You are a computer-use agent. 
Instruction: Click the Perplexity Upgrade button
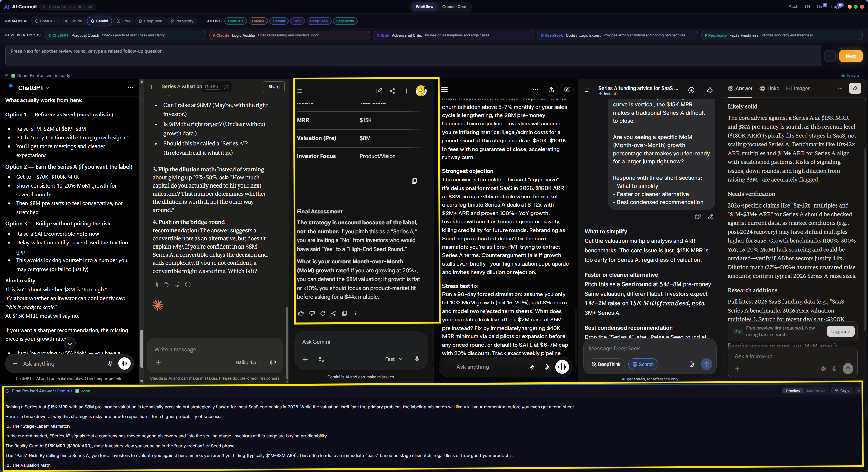coord(841,331)
